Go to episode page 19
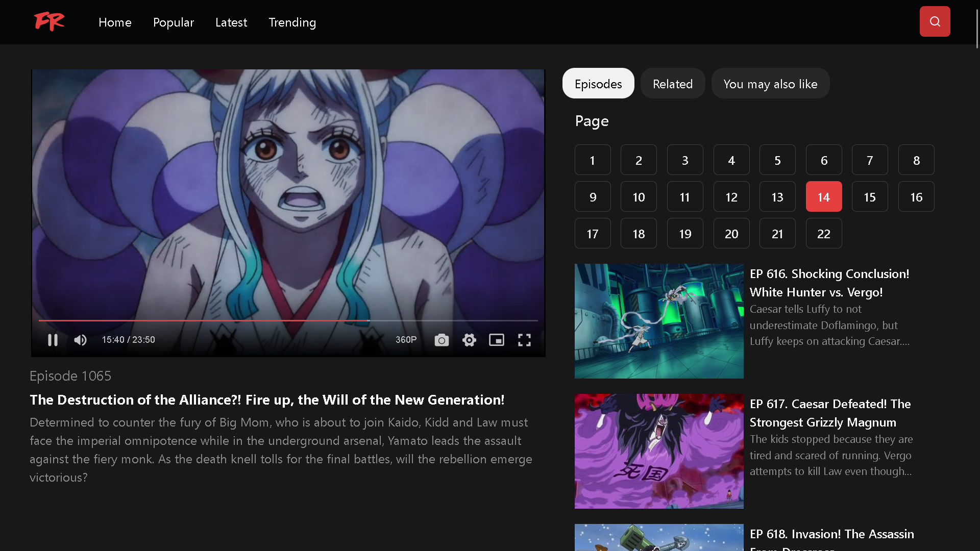Image resolution: width=980 pixels, height=551 pixels. click(x=685, y=234)
